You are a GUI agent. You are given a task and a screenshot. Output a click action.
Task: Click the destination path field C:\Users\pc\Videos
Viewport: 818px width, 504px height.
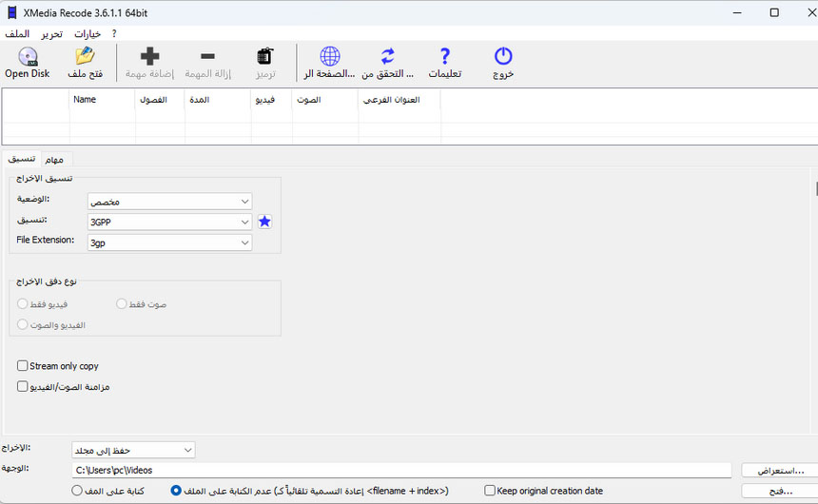(401, 470)
